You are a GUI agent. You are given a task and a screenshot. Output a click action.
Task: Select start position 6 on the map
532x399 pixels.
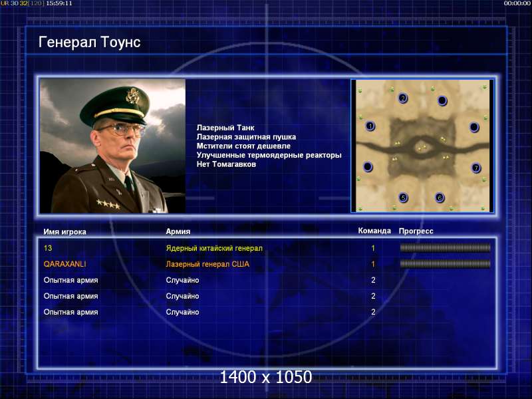(440, 198)
